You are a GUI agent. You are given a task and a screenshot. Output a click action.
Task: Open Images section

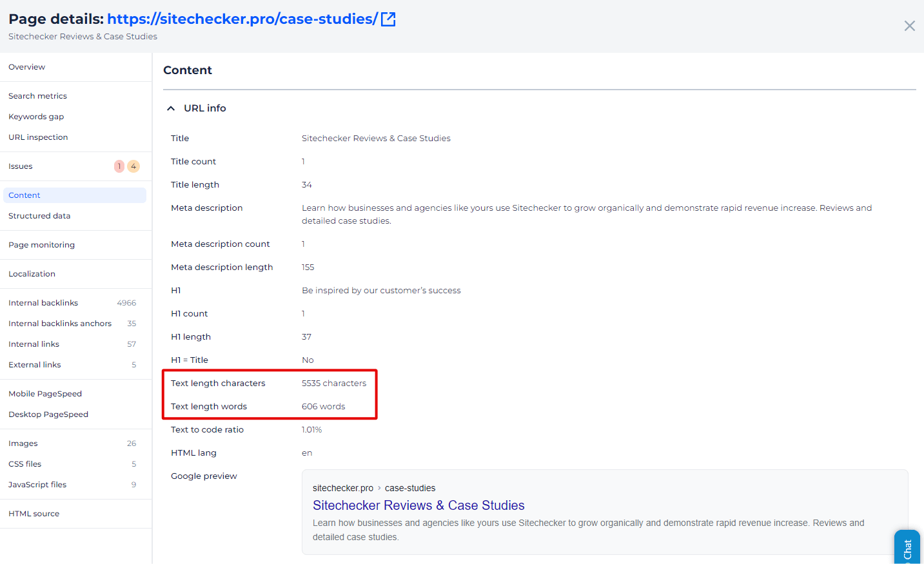pos(23,443)
